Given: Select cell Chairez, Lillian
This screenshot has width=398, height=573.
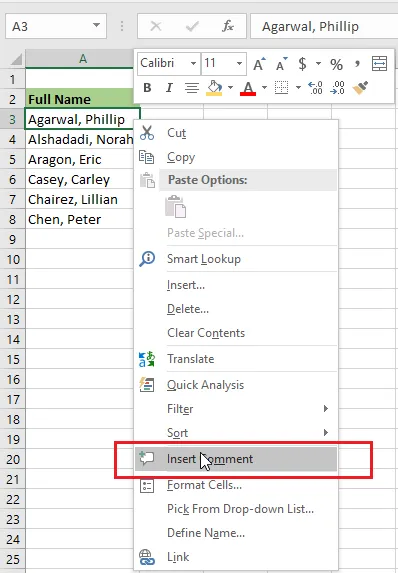Looking at the screenshot, I should click(x=80, y=200).
